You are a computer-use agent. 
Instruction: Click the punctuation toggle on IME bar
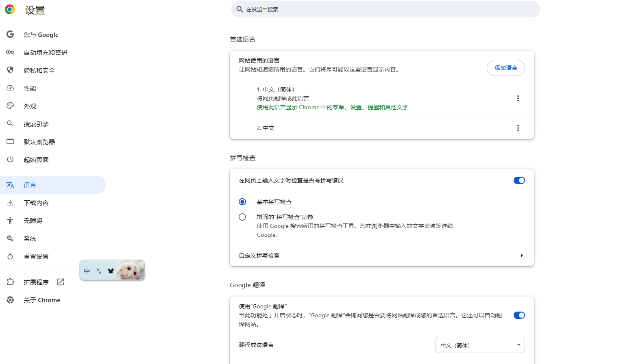(x=99, y=271)
